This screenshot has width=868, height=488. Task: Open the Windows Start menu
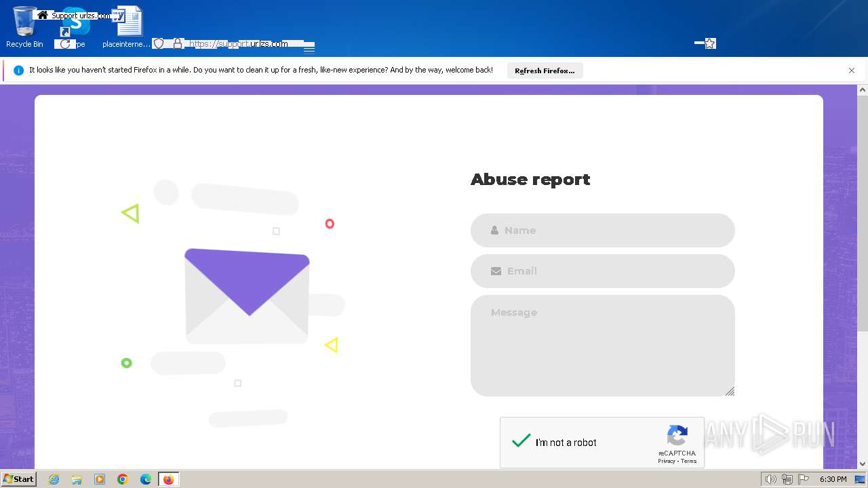(x=18, y=479)
